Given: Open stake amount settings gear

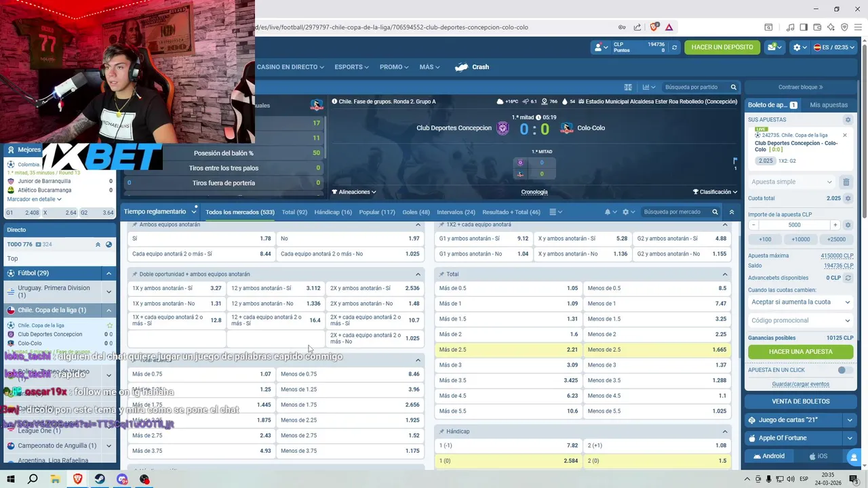Looking at the screenshot, I should click(848, 225).
